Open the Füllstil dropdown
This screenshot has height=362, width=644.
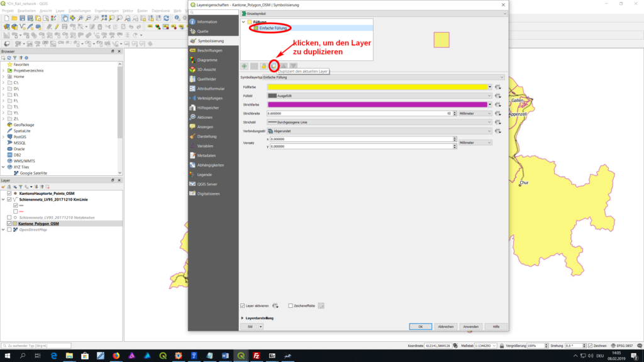click(379, 96)
